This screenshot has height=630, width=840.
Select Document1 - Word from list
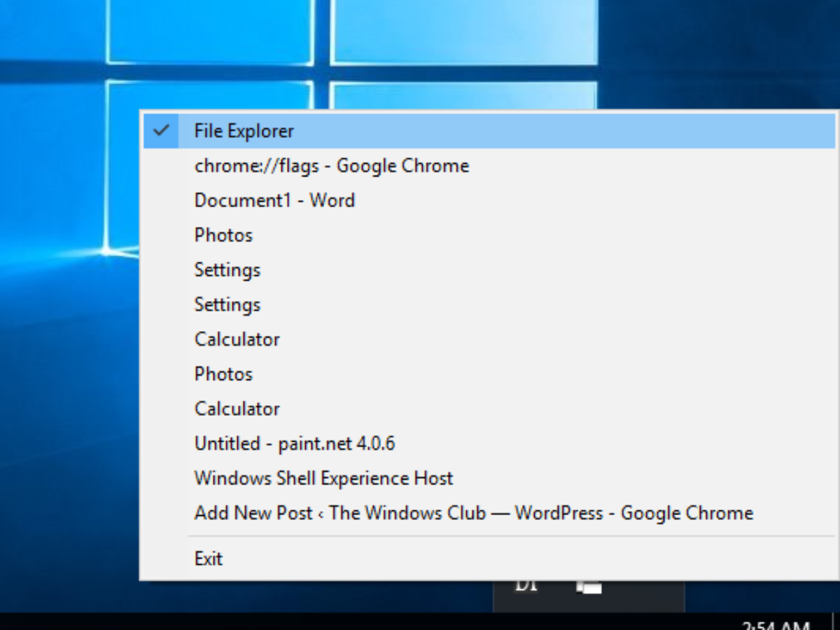click(x=274, y=201)
